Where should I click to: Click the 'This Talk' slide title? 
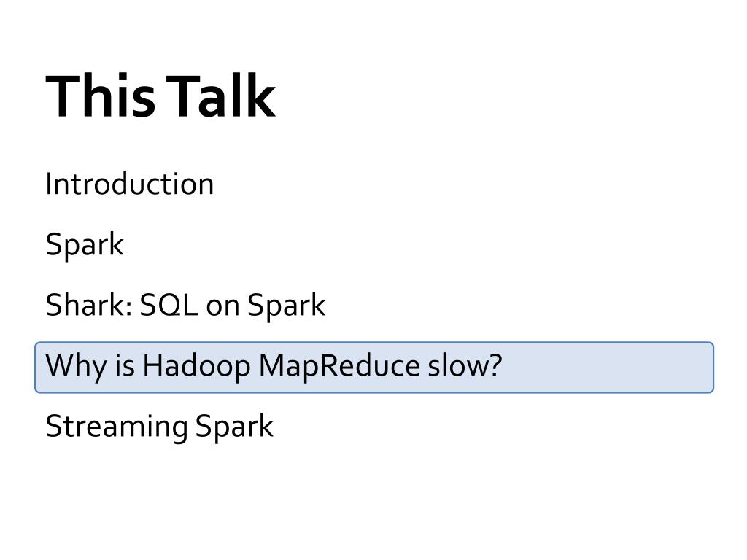click(x=160, y=96)
